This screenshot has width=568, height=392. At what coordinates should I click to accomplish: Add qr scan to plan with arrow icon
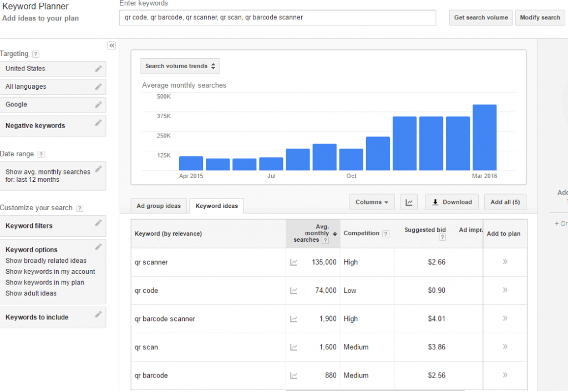[x=504, y=347]
